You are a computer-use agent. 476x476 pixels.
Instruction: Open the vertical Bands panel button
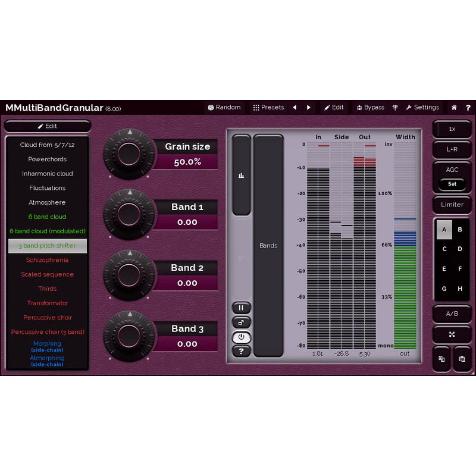pos(268,246)
